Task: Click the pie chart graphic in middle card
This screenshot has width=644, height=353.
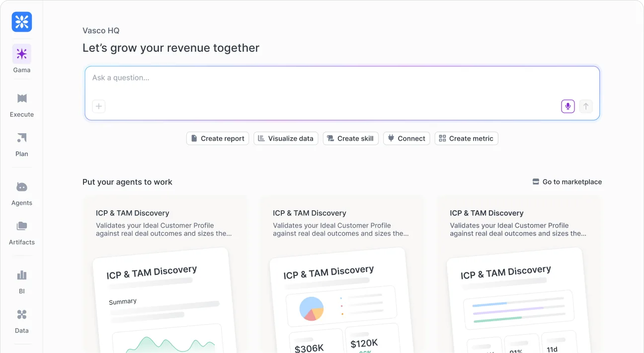Action: pos(312,309)
